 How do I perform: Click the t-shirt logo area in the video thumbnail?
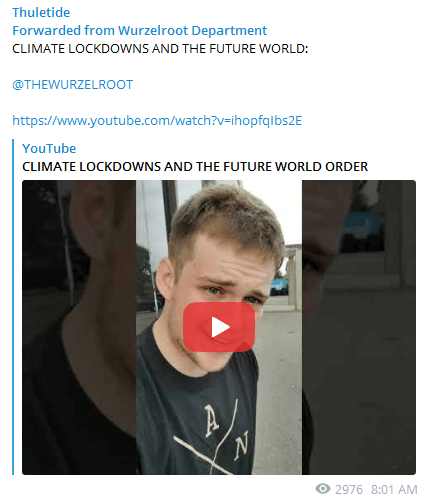pyautogui.click(x=218, y=433)
